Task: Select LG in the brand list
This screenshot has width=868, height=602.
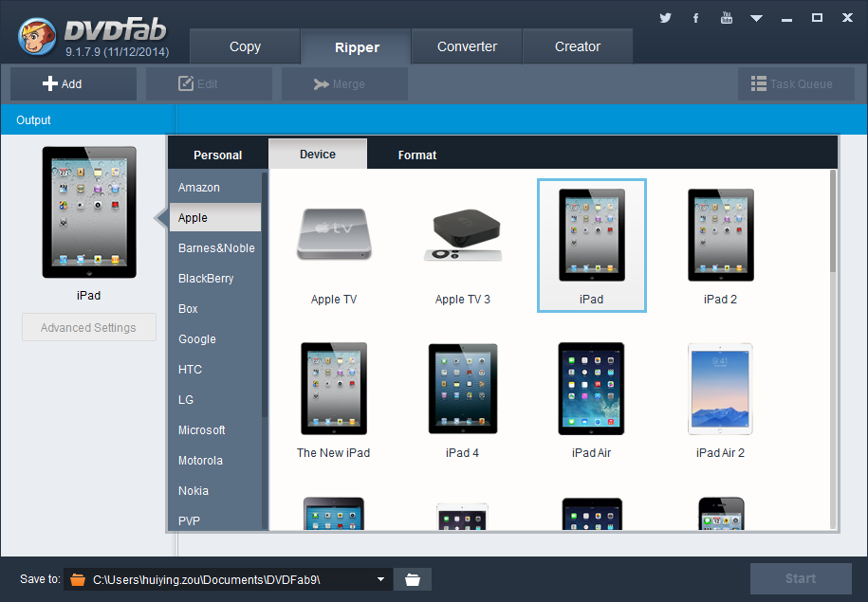Action: [214, 399]
